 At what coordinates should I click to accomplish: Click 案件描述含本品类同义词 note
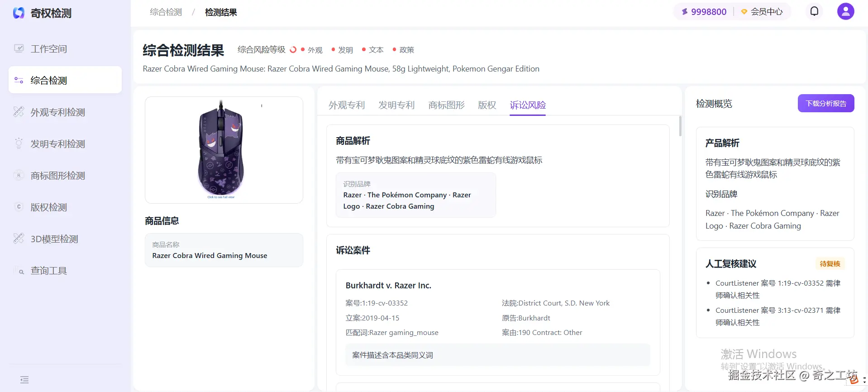point(498,355)
